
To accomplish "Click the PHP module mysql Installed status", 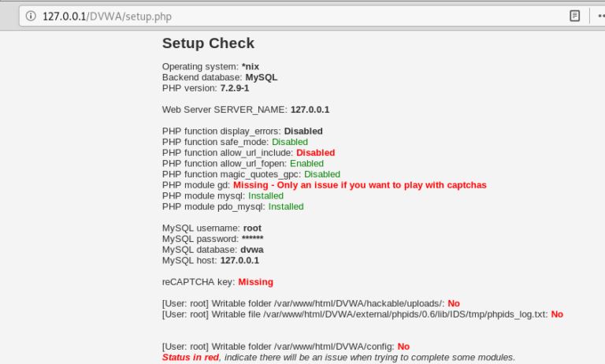I will (x=265, y=195).
